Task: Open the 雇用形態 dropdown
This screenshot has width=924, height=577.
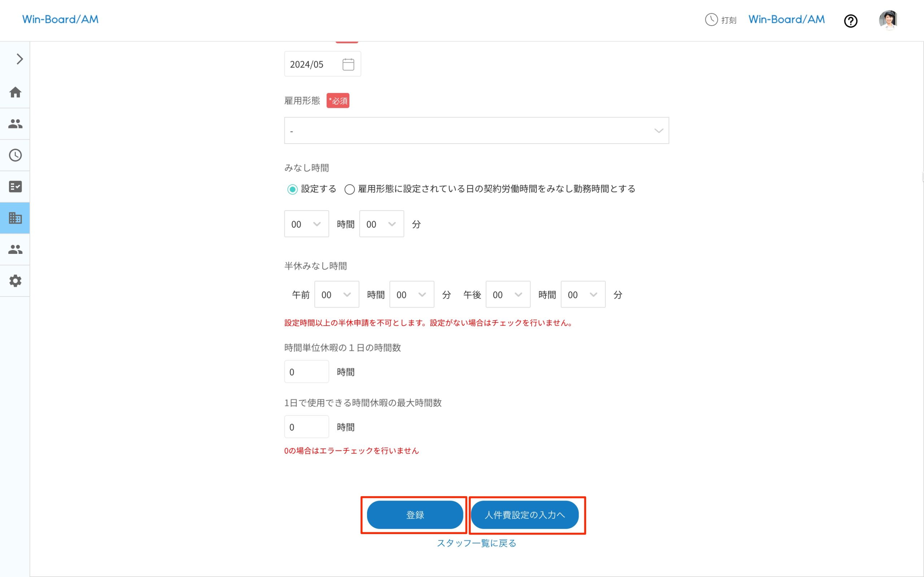Action: [476, 131]
